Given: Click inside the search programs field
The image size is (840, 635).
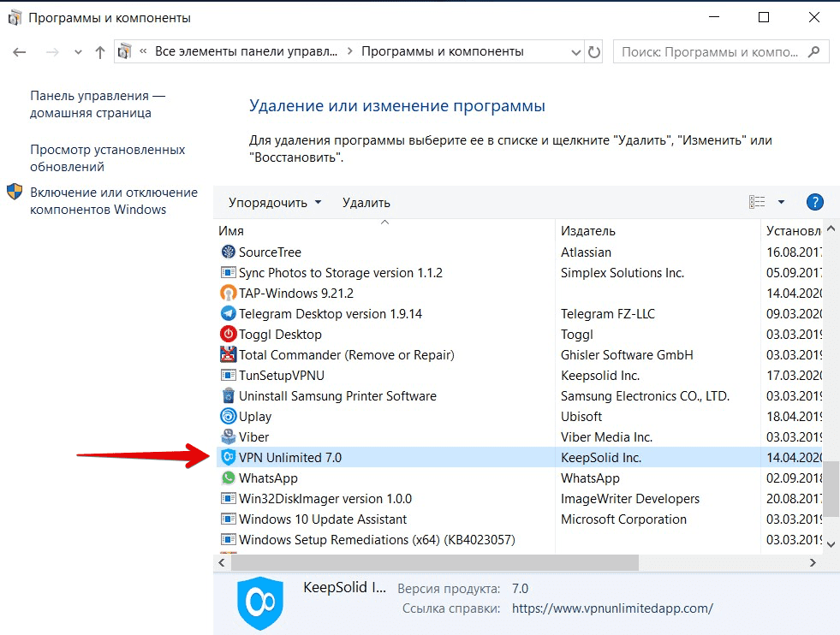Looking at the screenshot, I should pos(711,51).
